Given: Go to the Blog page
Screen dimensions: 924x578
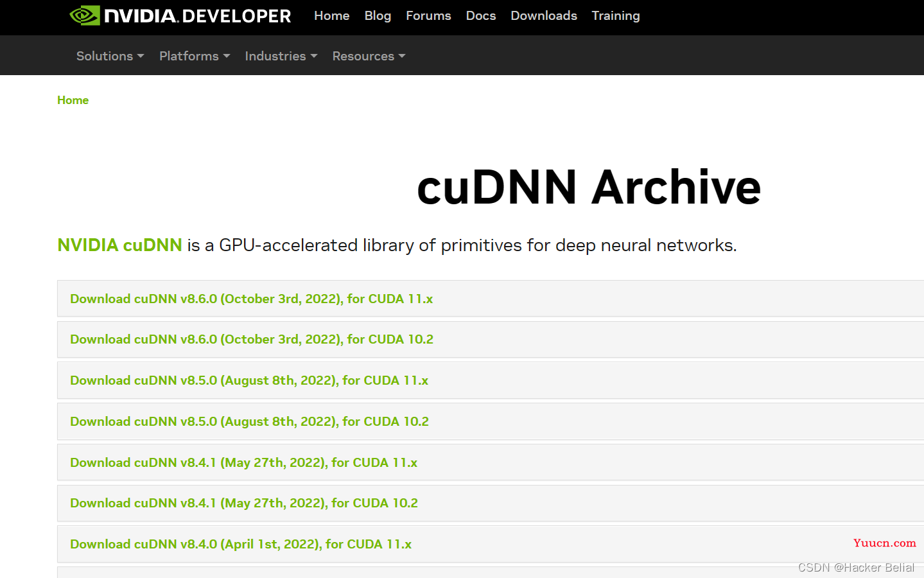Looking at the screenshot, I should (x=378, y=15).
